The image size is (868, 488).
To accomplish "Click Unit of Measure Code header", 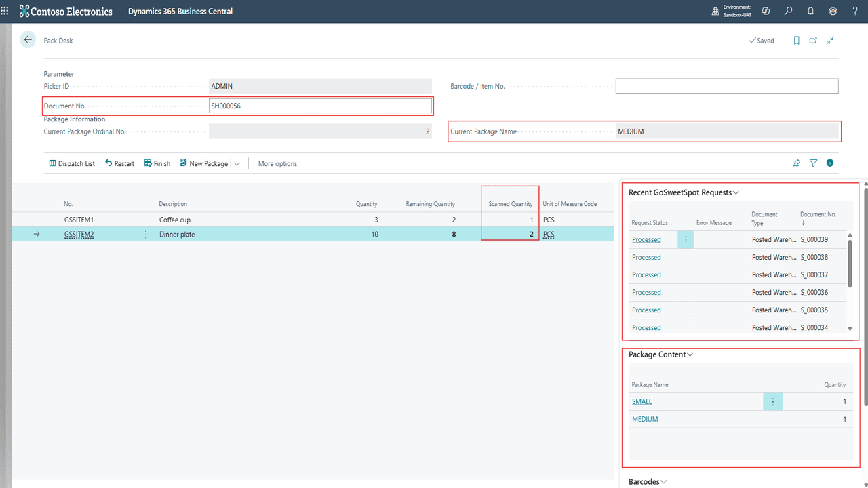I will (x=570, y=204).
